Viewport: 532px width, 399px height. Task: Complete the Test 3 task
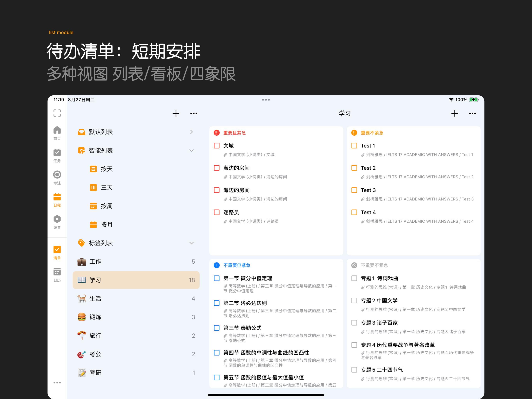354,190
